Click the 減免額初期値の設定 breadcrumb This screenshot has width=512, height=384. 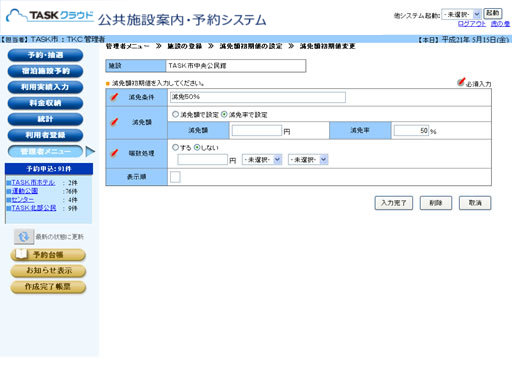click(x=251, y=46)
